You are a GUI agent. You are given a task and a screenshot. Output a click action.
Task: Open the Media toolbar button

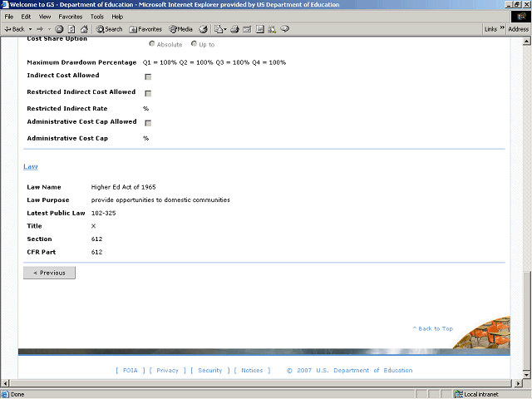point(181,29)
